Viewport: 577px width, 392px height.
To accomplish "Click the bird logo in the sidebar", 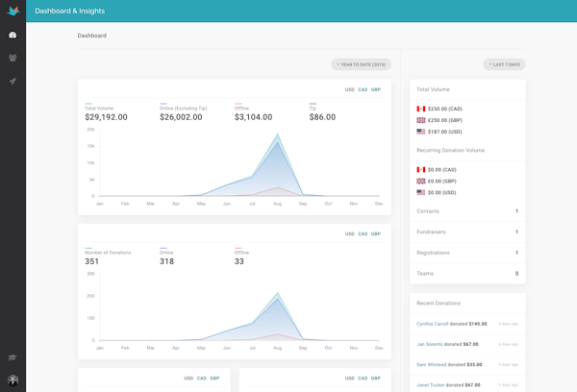I will [x=13, y=11].
